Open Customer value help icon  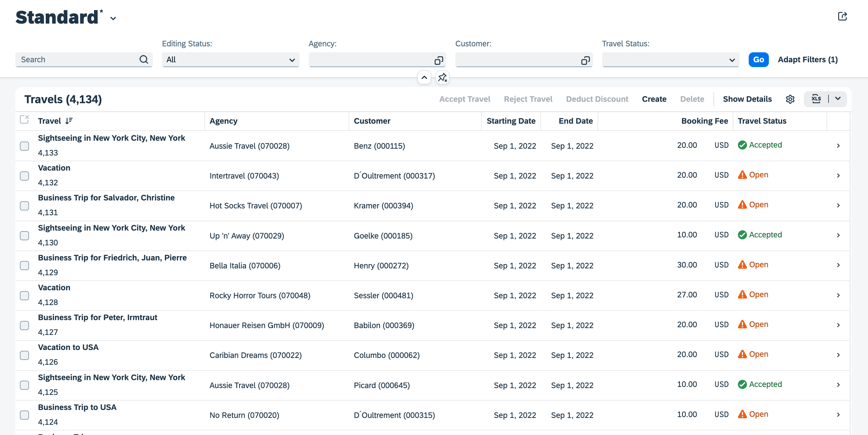585,60
